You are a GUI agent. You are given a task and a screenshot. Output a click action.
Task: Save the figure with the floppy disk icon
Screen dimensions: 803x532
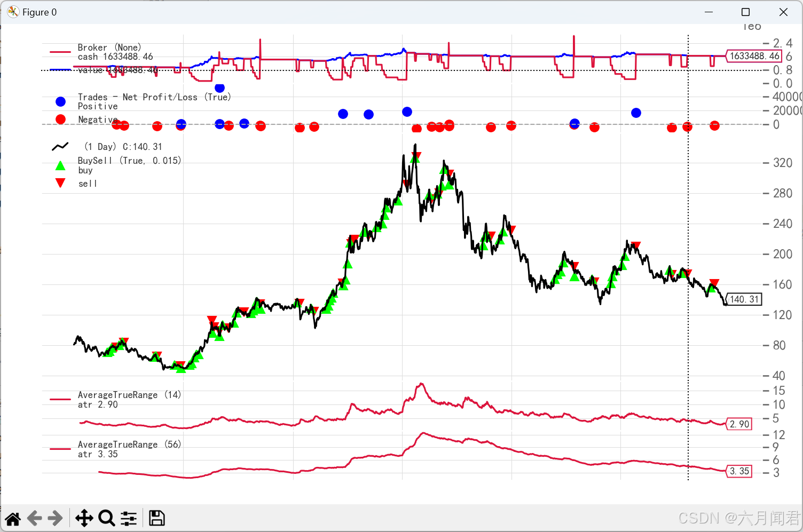coord(156,518)
